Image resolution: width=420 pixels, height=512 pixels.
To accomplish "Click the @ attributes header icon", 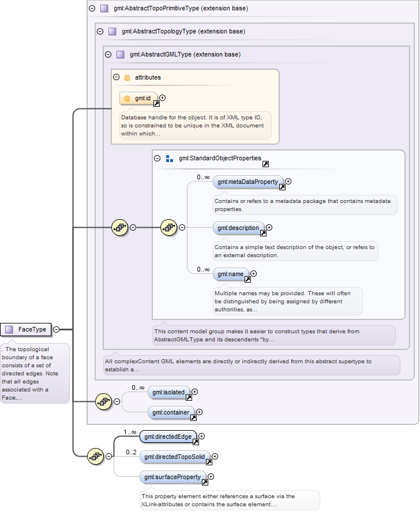I will click(x=127, y=78).
